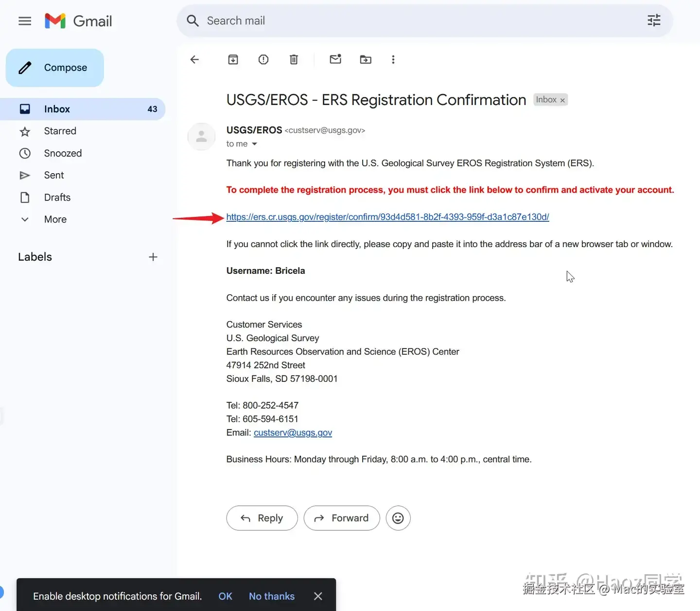The height and width of the screenshot is (611, 700).
Task: Click the Customer Services line
Action: [x=264, y=324]
